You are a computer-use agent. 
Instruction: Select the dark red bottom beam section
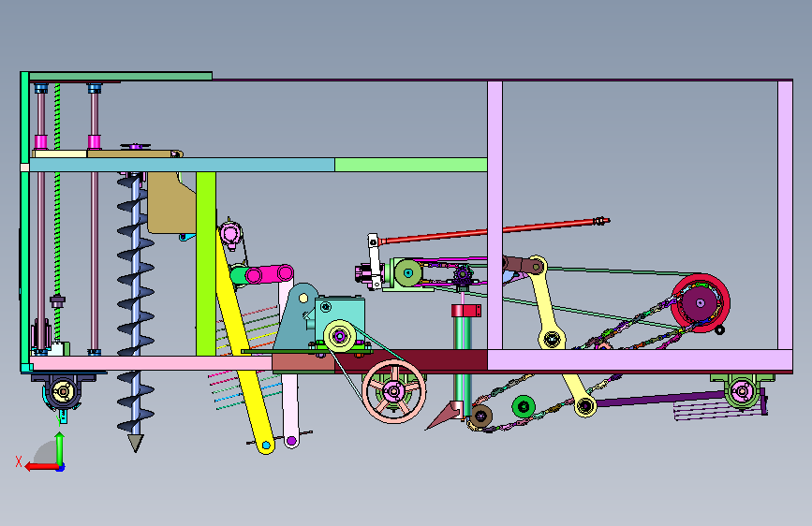410,361
